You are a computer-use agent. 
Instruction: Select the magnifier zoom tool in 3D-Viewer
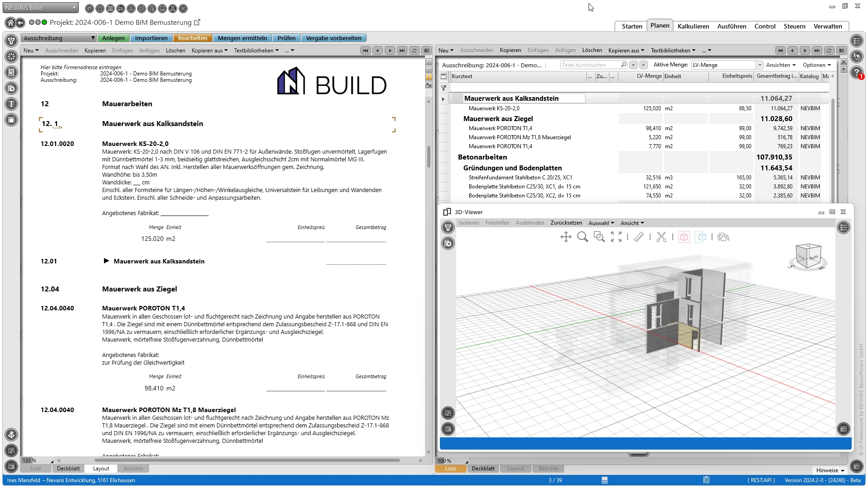pyautogui.click(x=582, y=237)
